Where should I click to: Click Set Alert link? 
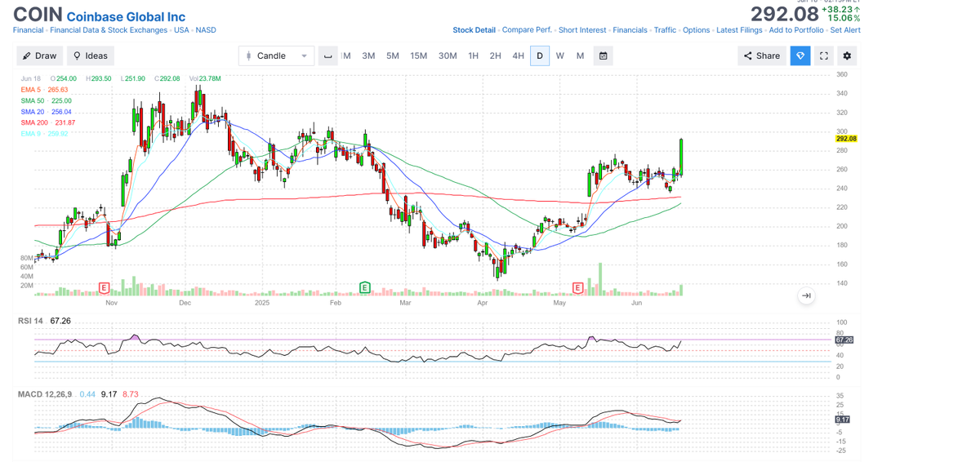[845, 30]
